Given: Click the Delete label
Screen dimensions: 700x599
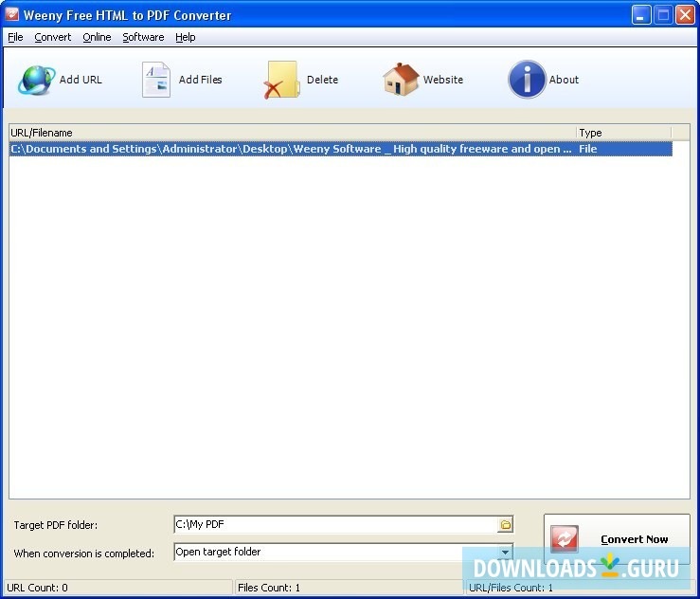Looking at the screenshot, I should point(322,80).
